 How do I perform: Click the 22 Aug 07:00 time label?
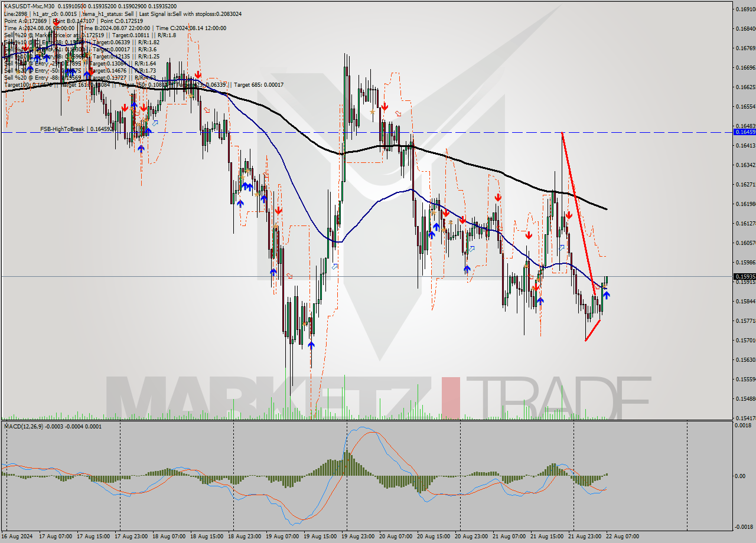coord(623,537)
